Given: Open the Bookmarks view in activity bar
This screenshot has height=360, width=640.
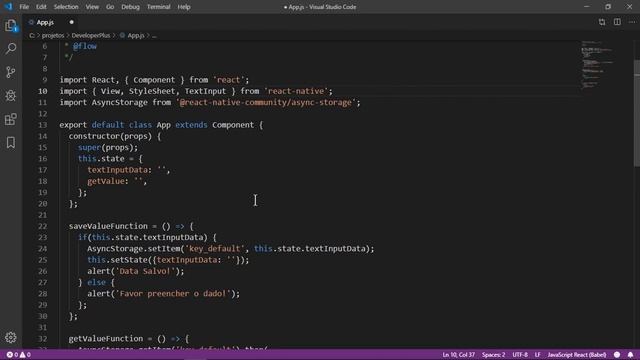Looking at the screenshot, I should click(x=11, y=142).
